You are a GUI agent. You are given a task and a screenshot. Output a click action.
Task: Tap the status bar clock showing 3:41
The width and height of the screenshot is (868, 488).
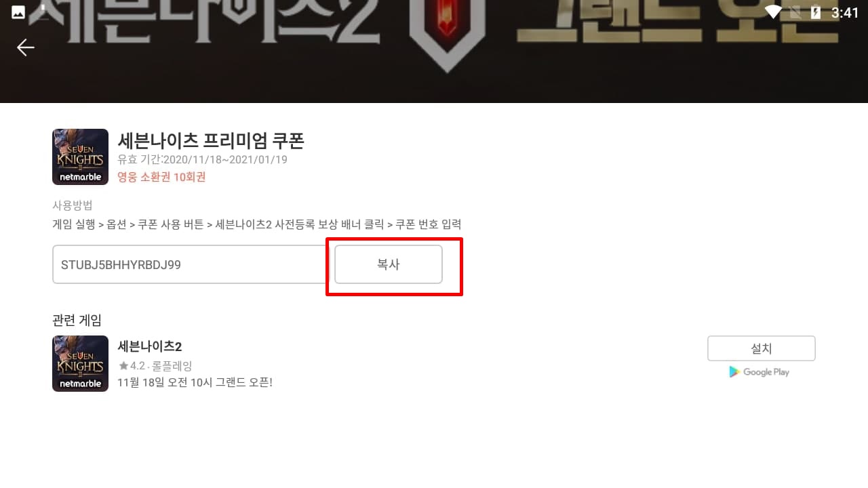pos(845,12)
